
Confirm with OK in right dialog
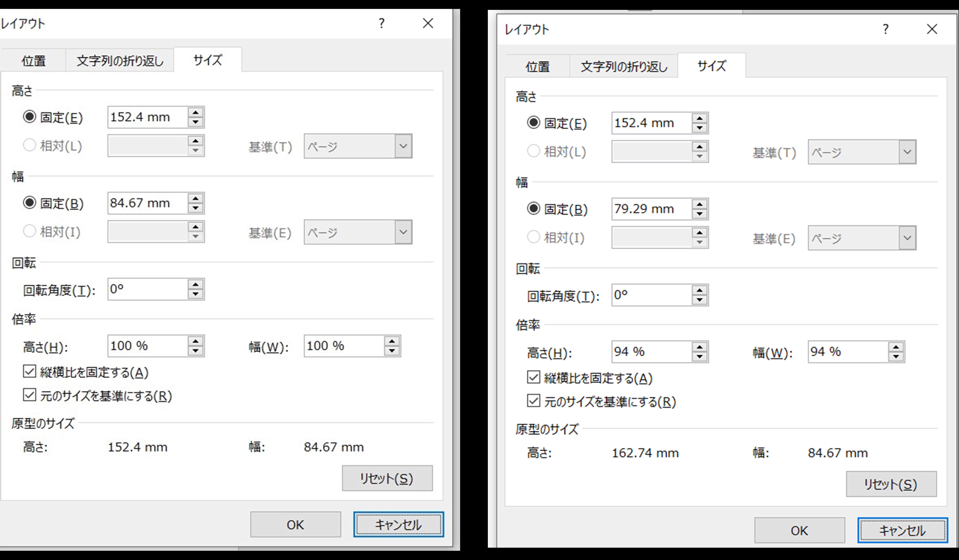point(800,531)
